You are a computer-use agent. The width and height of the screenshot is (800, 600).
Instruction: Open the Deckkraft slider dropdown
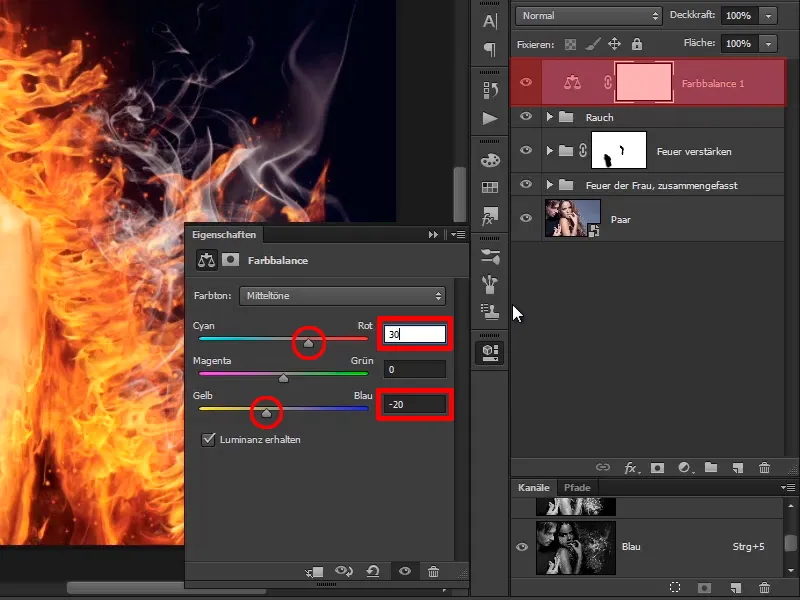tap(768, 16)
